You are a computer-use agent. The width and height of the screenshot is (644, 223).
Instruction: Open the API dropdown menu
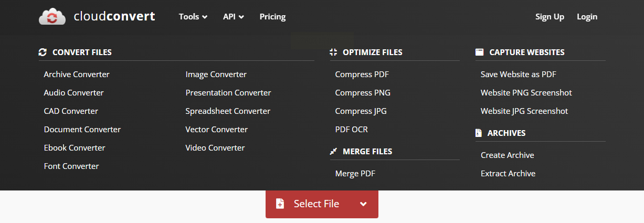click(x=233, y=17)
